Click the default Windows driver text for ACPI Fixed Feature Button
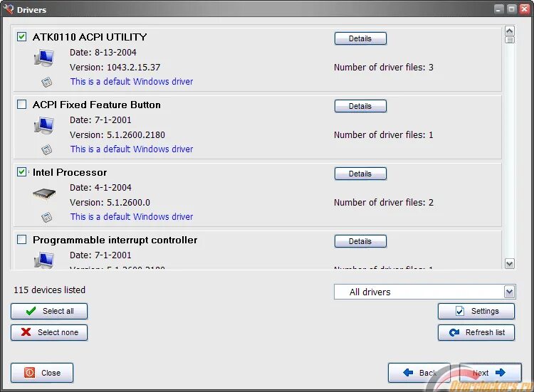The width and height of the screenshot is (534, 392). pyautogui.click(x=132, y=149)
